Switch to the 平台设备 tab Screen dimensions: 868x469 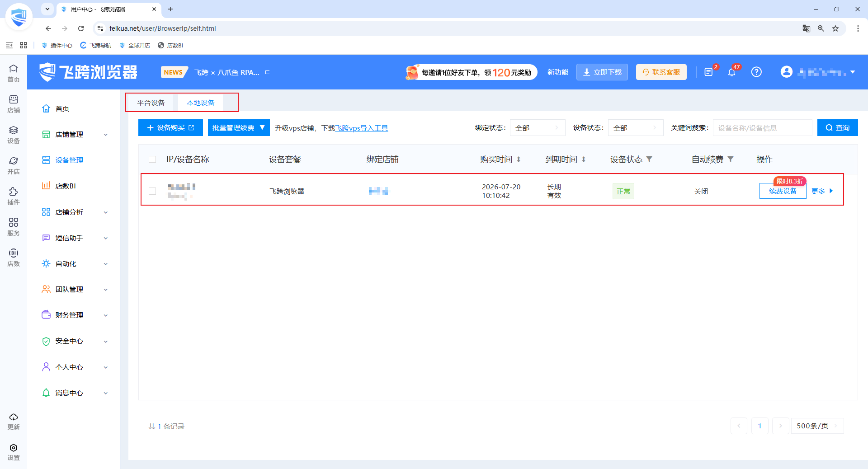coord(151,103)
